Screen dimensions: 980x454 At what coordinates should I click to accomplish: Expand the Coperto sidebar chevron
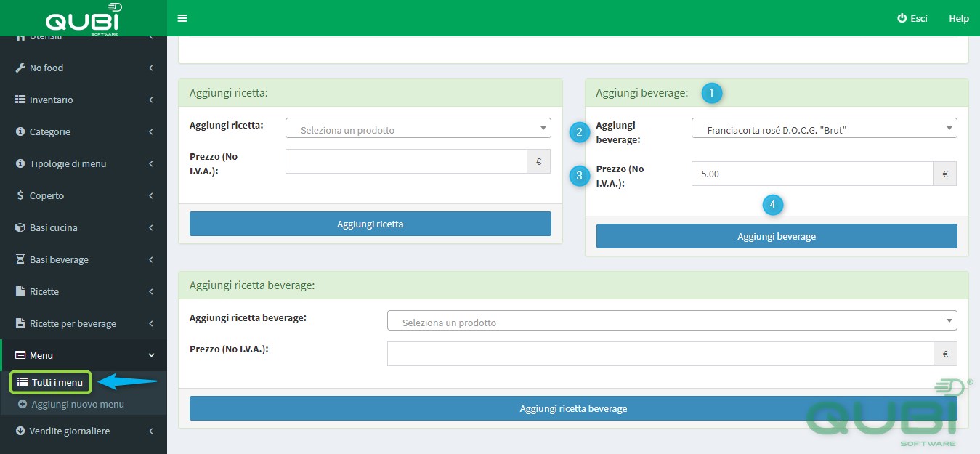[151, 195]
